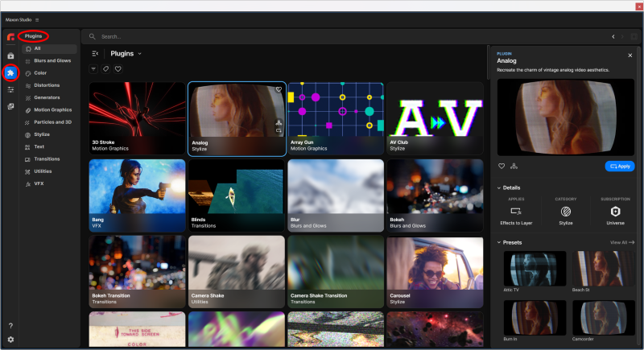Click the Plugins sidebar header label

coord(33,36)
